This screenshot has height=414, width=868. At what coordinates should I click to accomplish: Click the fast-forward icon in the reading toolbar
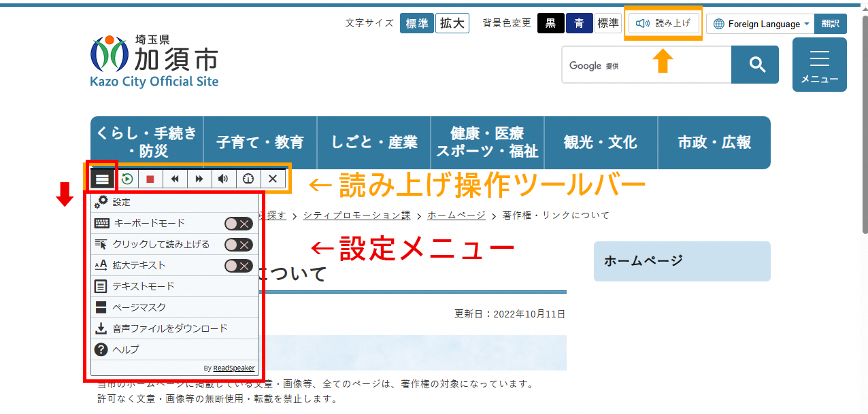(199, 178)
